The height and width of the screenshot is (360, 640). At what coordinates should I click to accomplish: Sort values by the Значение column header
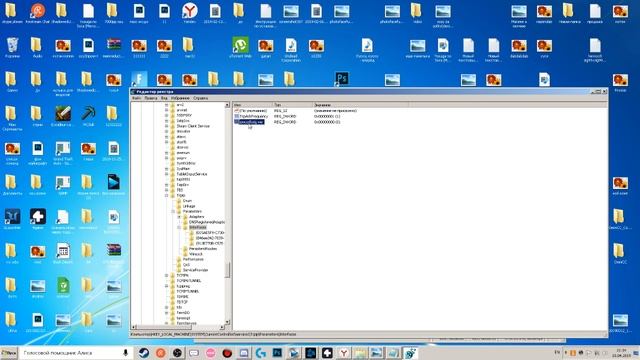(x=361, y=105)
